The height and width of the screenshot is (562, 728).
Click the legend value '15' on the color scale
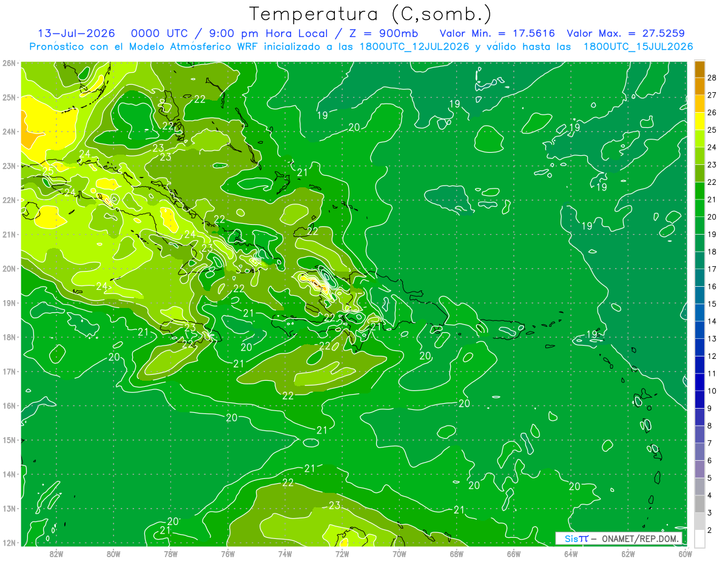click(712, 304)
